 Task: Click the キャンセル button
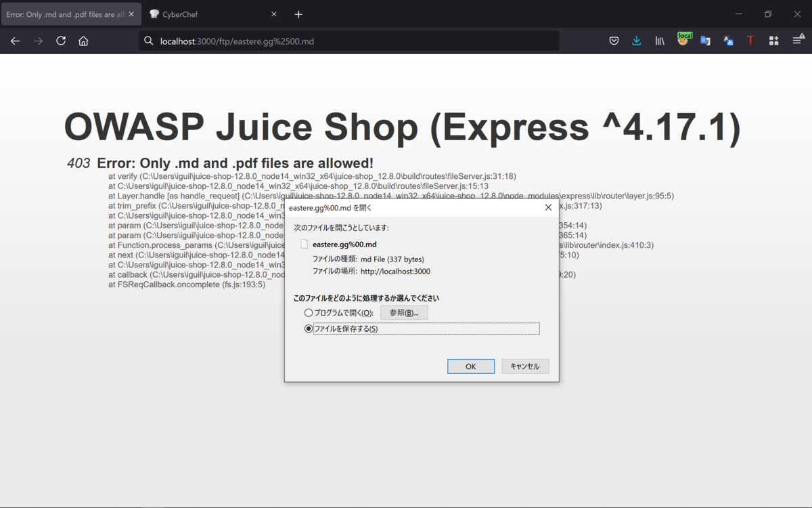[525, 366]
